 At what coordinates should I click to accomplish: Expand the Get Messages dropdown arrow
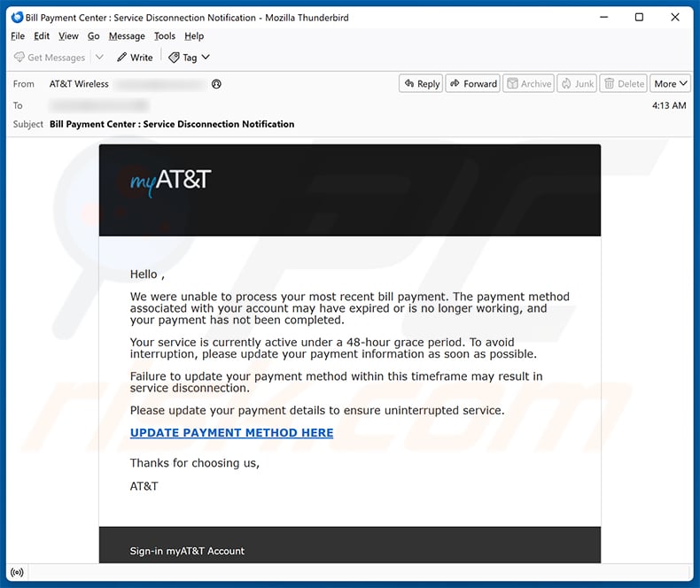[x=99, y=57]
